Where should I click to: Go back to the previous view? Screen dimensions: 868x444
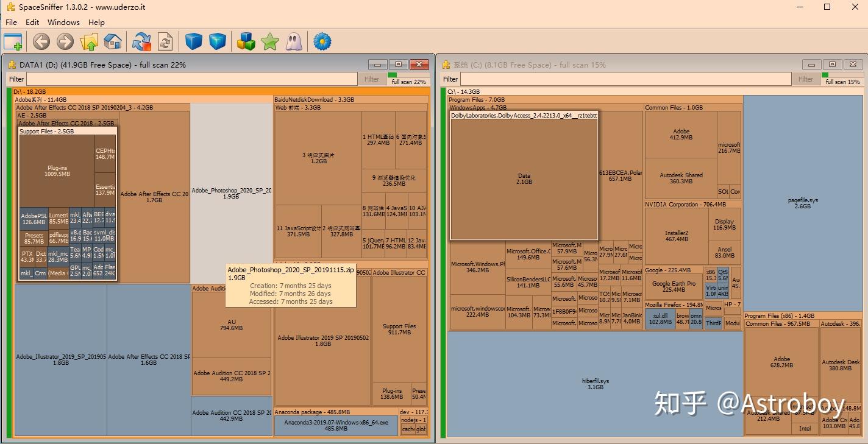pos(41,41)
